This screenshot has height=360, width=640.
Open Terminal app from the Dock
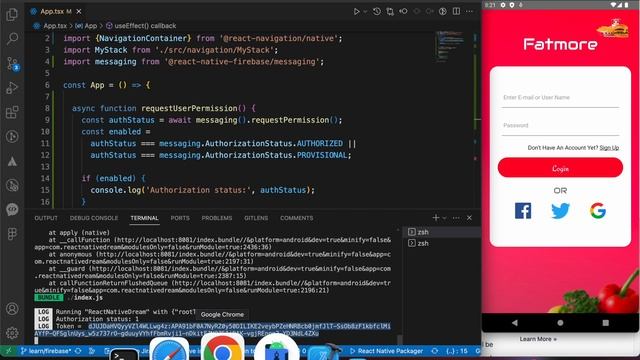[x=124, y=353]
